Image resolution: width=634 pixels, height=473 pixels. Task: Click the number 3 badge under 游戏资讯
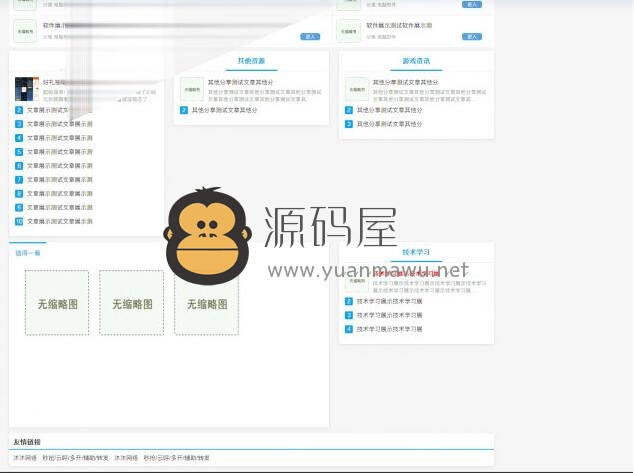[349, 124]
